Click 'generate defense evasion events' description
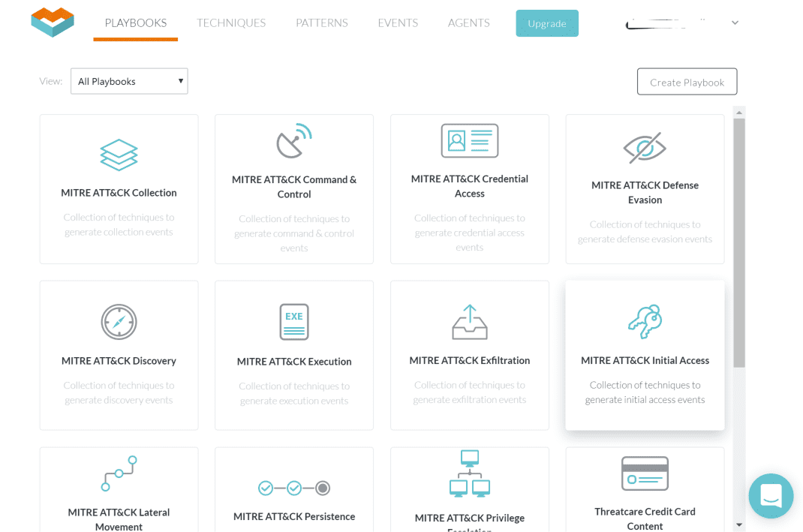803x532 pixels. click(x=645, y=239)
